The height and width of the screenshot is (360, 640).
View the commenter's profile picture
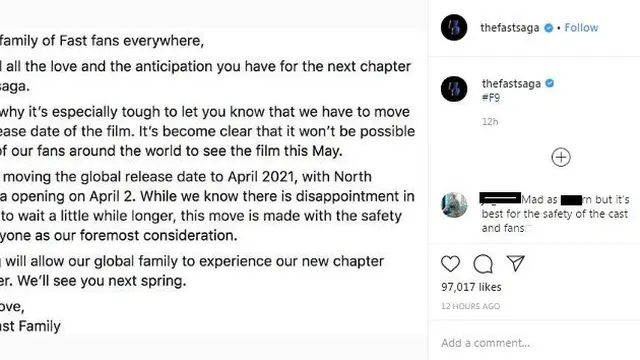coord(454,205)
